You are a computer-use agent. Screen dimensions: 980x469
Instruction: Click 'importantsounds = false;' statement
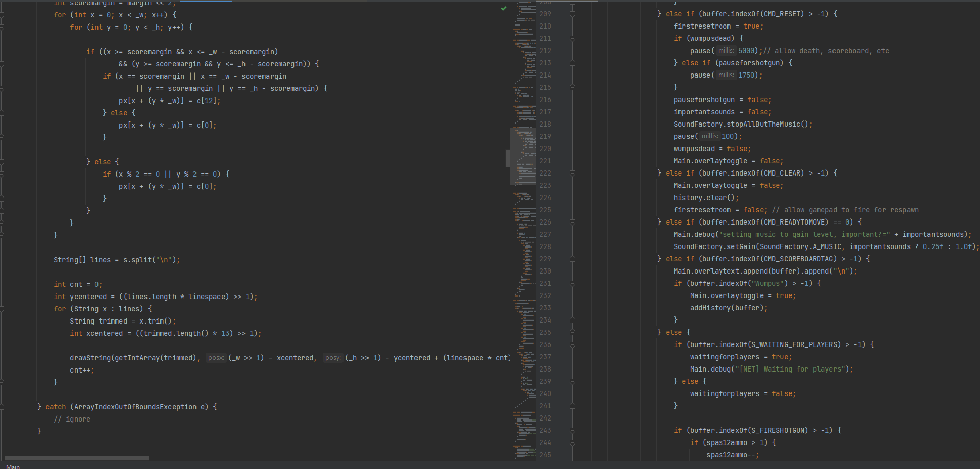(x=723, y=112)
